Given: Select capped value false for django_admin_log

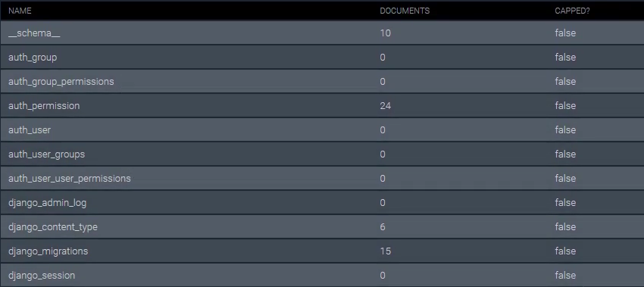Looking at the screenshot, I should pos(565,203).
